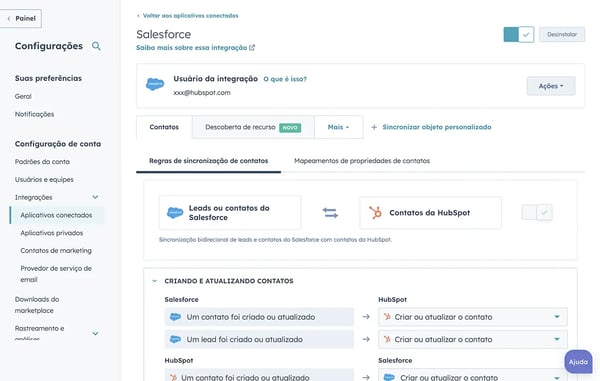This screenshot has height=381, width=600.
Task: Click the Salesforce cloud logo beside Usuário da integração
Action: [155, 84]
